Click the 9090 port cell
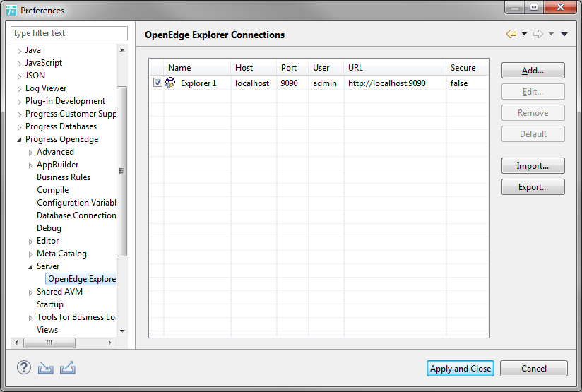 click(289, 83)
